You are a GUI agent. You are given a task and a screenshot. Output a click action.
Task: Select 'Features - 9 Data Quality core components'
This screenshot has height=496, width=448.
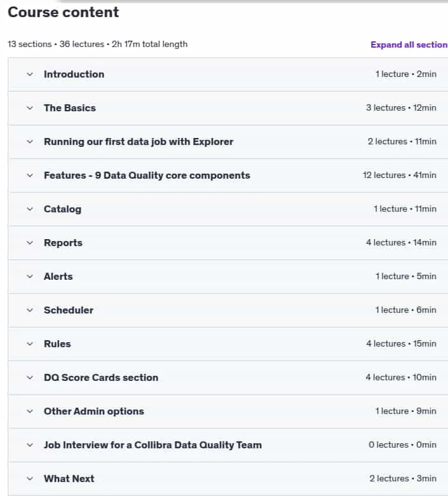(x=147, y=176)
